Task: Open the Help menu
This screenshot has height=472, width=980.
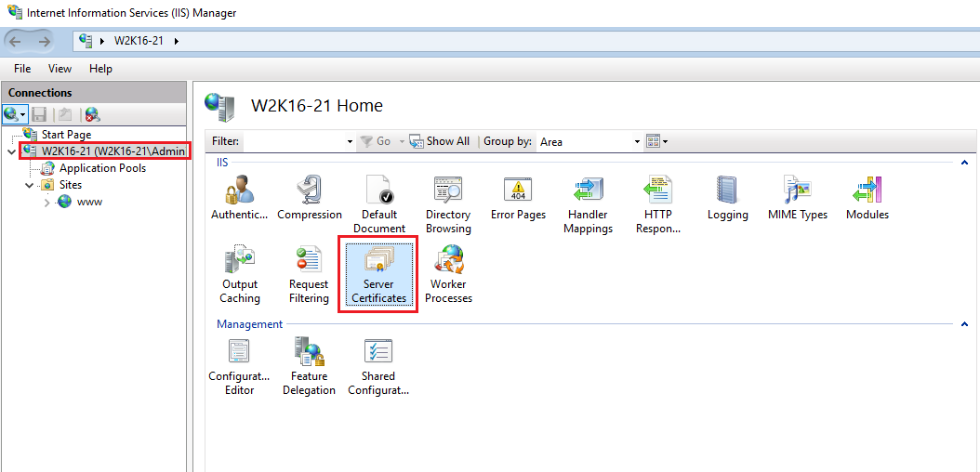Action: 100,69
